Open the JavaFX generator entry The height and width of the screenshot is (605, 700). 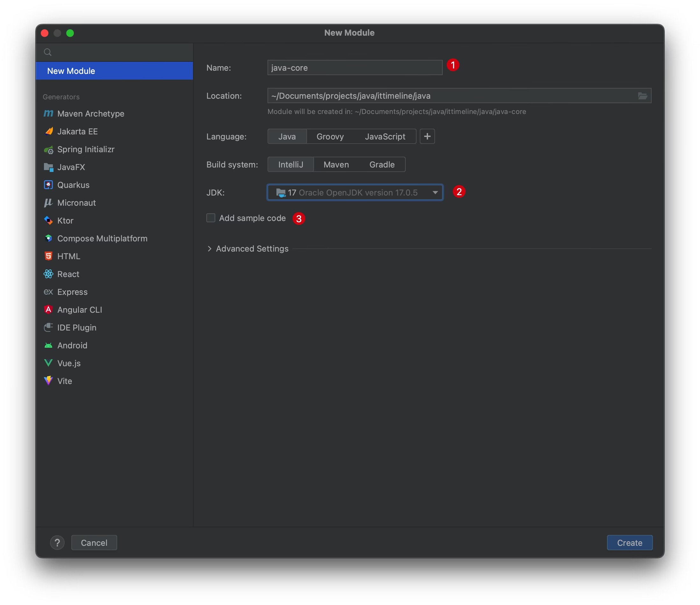115,167
